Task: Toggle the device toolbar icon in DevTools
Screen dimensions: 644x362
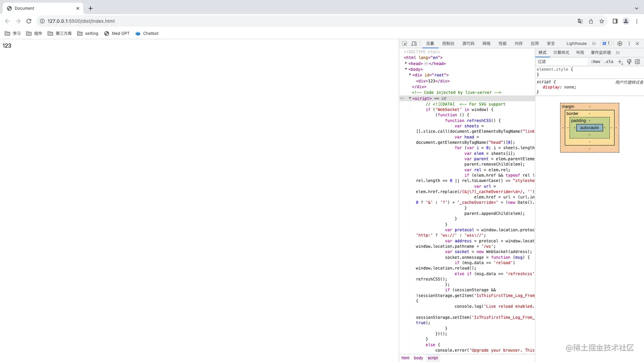Action: click(x=414, y=43)
